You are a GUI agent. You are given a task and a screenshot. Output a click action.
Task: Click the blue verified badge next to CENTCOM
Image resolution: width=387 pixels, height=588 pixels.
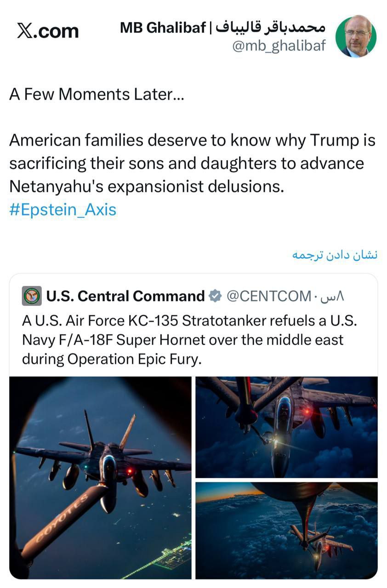pos(214,296)
